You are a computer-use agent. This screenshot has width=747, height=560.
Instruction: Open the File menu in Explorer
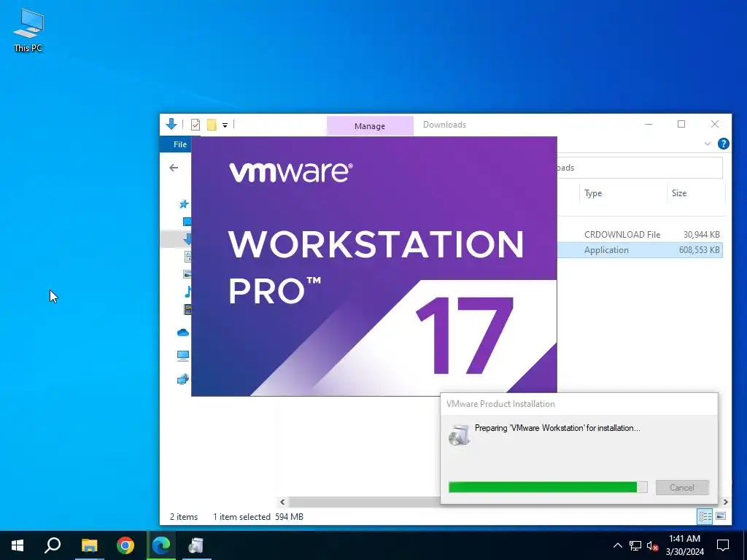(179, 144)
